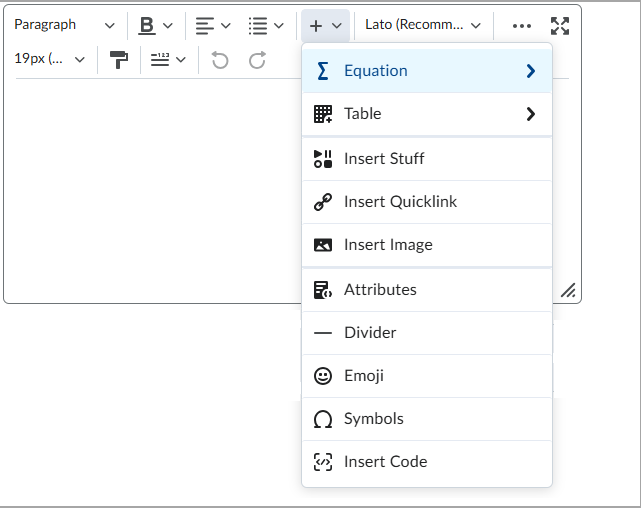Image resolution: width=641 pixels, height=508 pixels.
Task: Open the three-dot more actions menu
Action: click(x=521, y=25)
